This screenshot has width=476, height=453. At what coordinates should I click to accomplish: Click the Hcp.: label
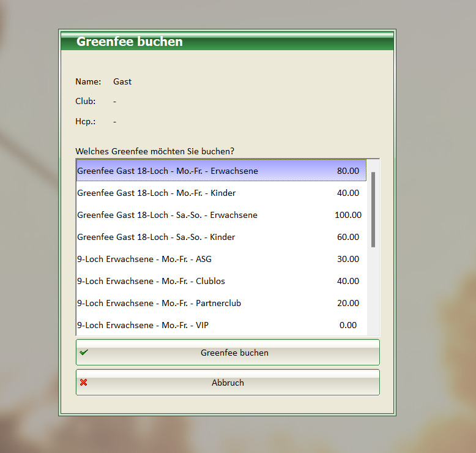[86, 121]
